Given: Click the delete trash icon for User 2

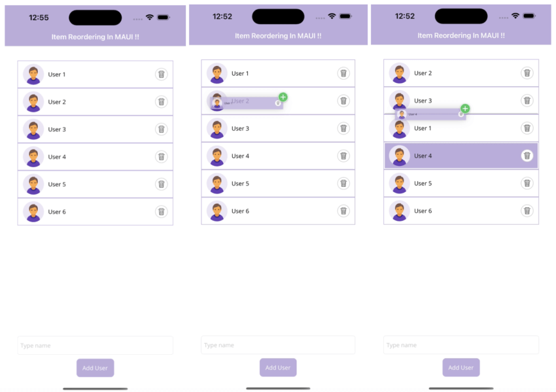Looking at the screenshot, I should (x=162, y=102).
